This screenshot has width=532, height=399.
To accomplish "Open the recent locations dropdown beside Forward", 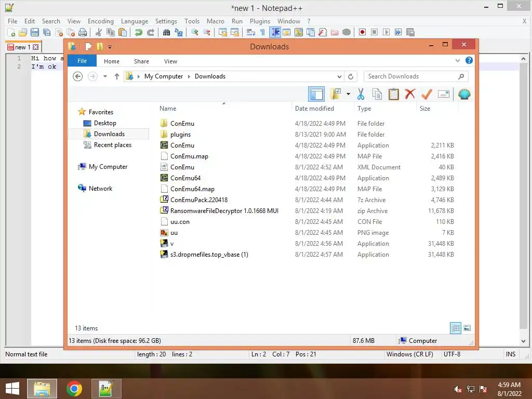I will point(105,76).
